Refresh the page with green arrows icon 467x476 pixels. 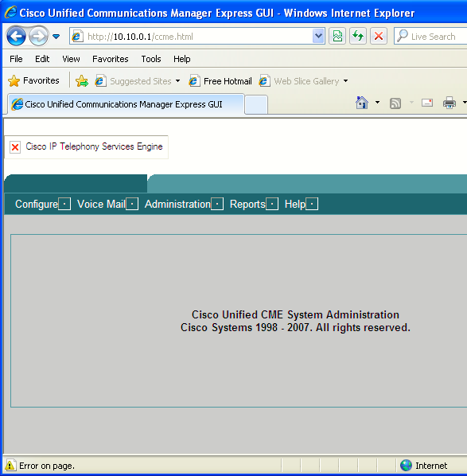(358, 36)
